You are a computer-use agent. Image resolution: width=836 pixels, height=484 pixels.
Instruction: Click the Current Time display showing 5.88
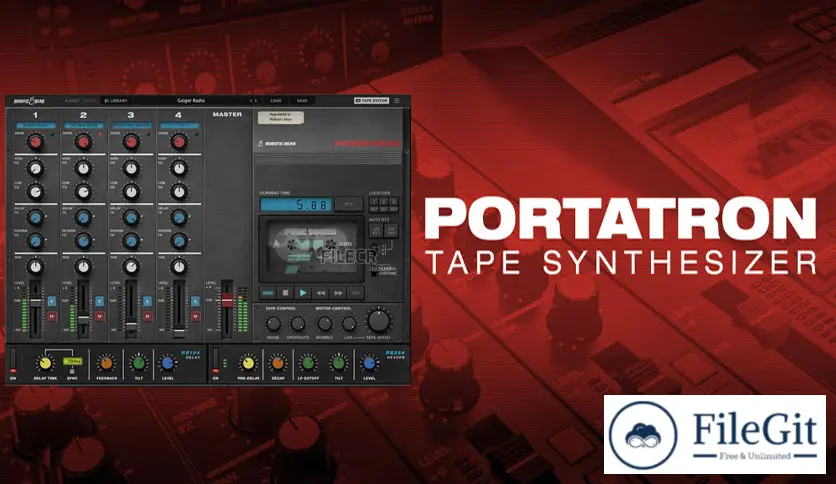296,205
